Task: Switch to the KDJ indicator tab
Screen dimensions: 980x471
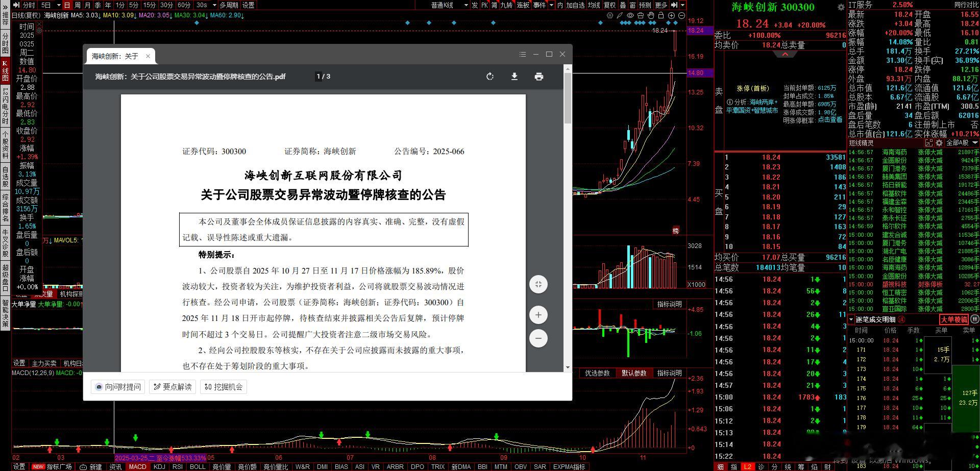Action: pyautogui.click(x=159, y=466)
